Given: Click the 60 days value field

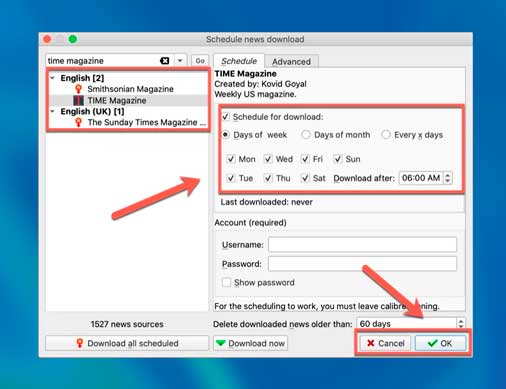Looking at the screenshot, I should click(406, 323).
